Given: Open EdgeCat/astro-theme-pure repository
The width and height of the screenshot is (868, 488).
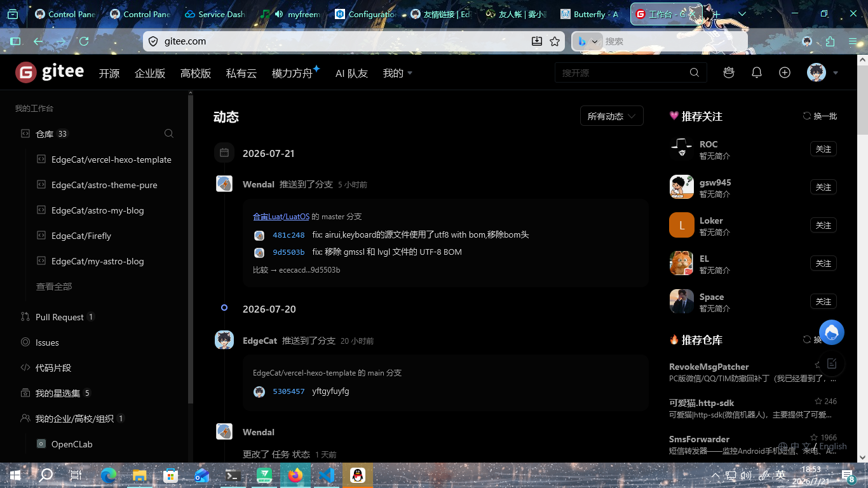Looking at the screenshot, I should pyautogui.click(x=104, y=185).
